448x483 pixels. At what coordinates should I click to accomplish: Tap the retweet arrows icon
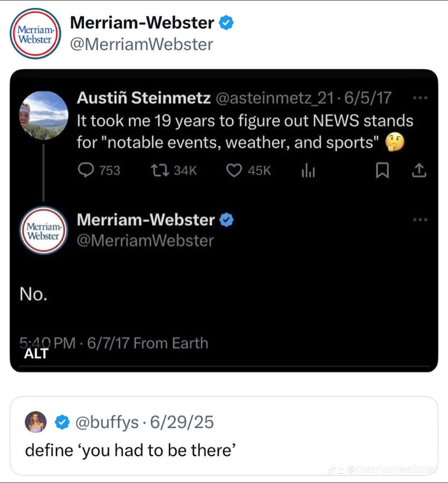click(x=158, y=171)
